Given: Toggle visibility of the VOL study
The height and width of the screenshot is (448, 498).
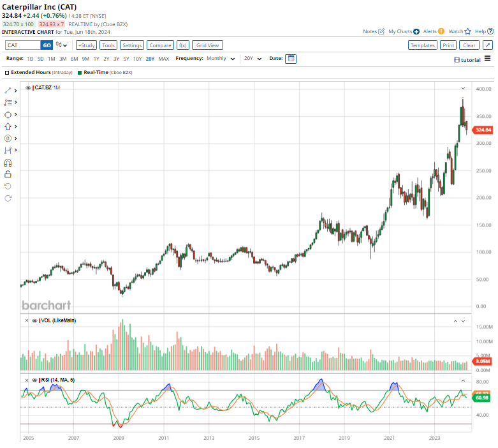Looking at the screenshot, I should (x=34, y=320).
